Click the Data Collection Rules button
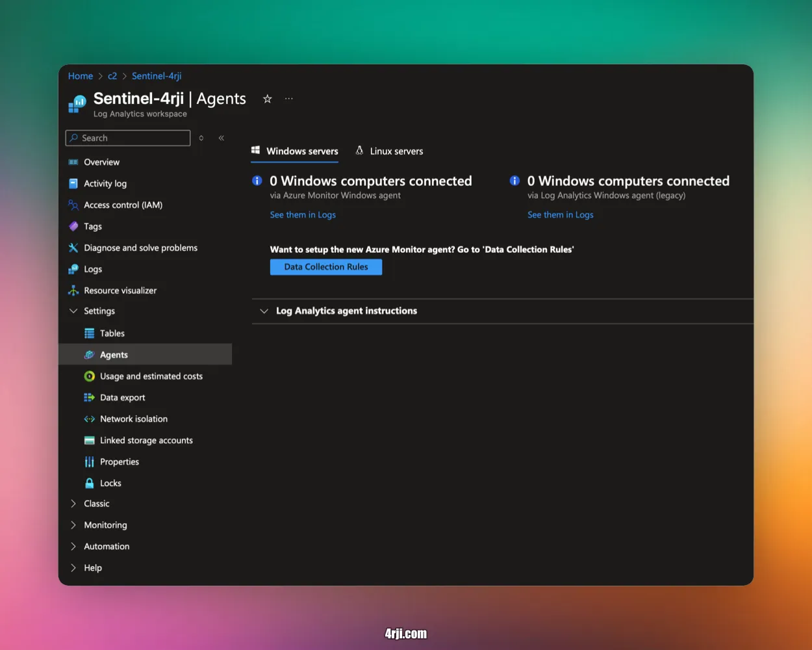The width and height of the screenshot is (812, 650). tap(326, 267)
